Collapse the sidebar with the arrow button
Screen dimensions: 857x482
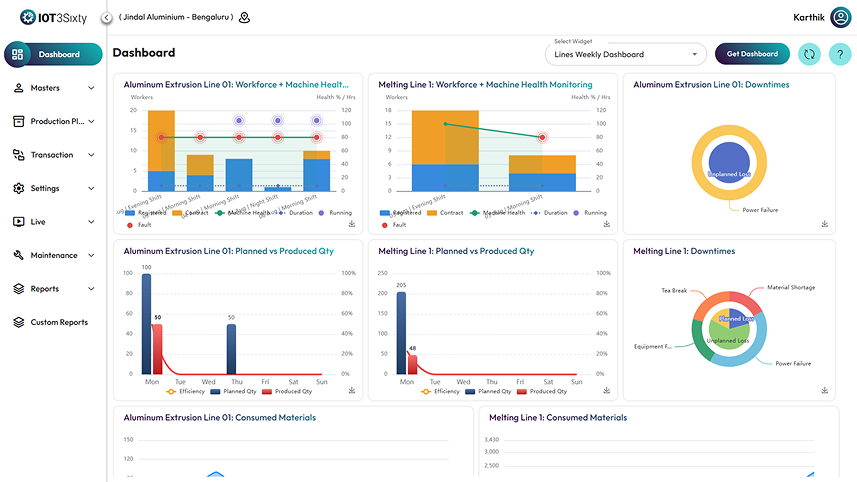pyautogui.click(x=107, y=18)
